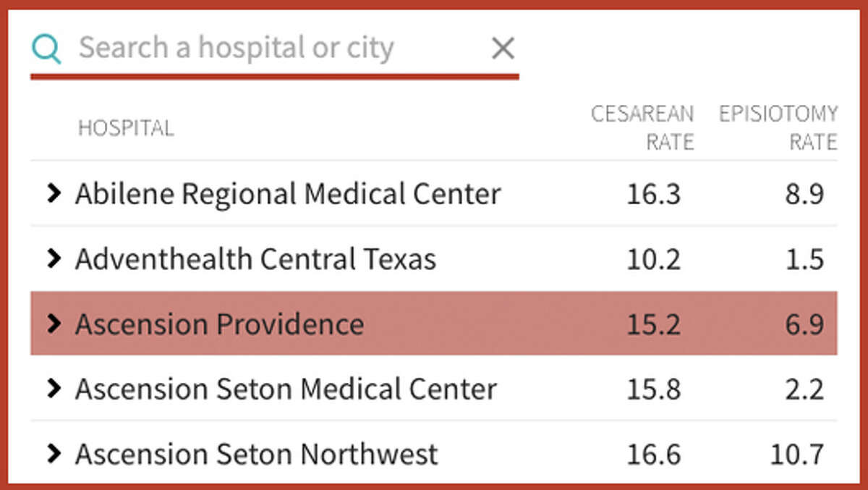
Task: Expand the Ascension Seton Northwest row
Action: tap(55, 454)
